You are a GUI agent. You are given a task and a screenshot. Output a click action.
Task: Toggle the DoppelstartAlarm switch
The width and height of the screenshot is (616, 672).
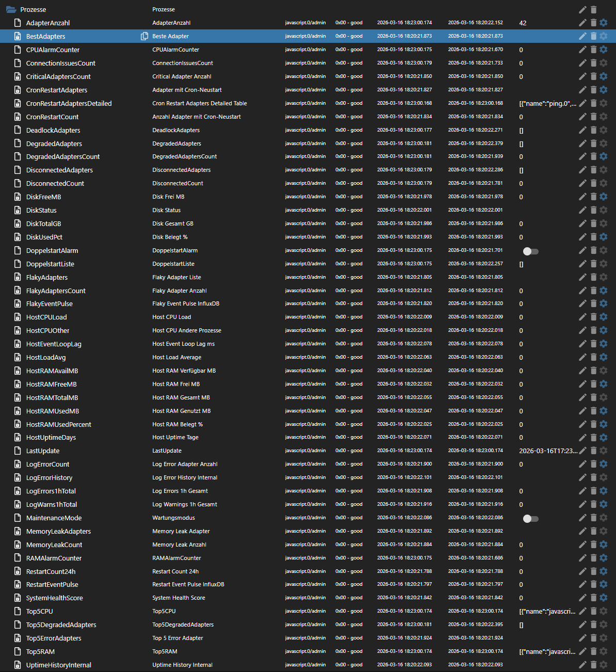[530, 251]
